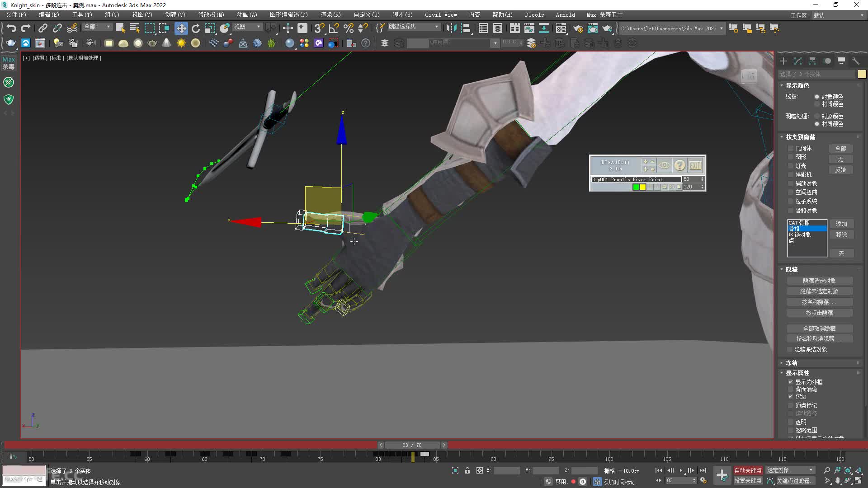Click the green DTrajEdit color swatch
The width and height of the screenshot is (868, 488).
point(636,187)
